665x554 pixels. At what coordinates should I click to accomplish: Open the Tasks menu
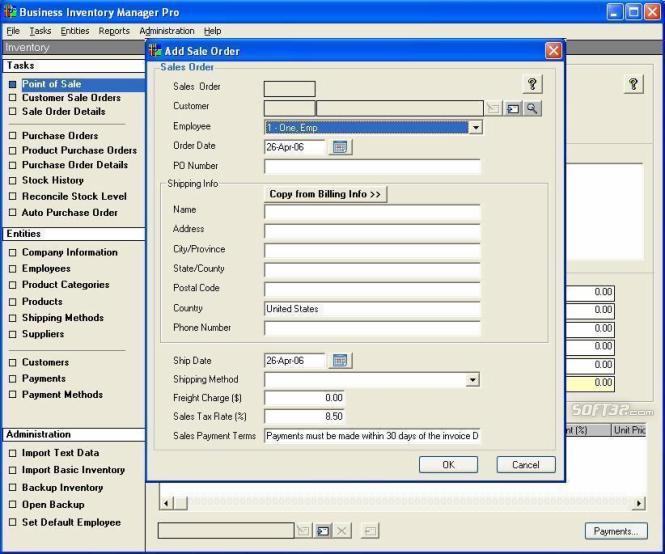point(40,31)
